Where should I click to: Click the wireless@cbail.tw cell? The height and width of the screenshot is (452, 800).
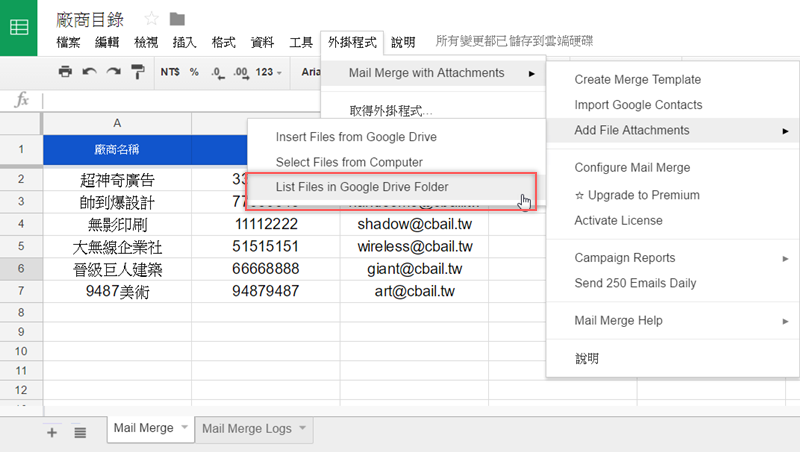click(414, 247)
